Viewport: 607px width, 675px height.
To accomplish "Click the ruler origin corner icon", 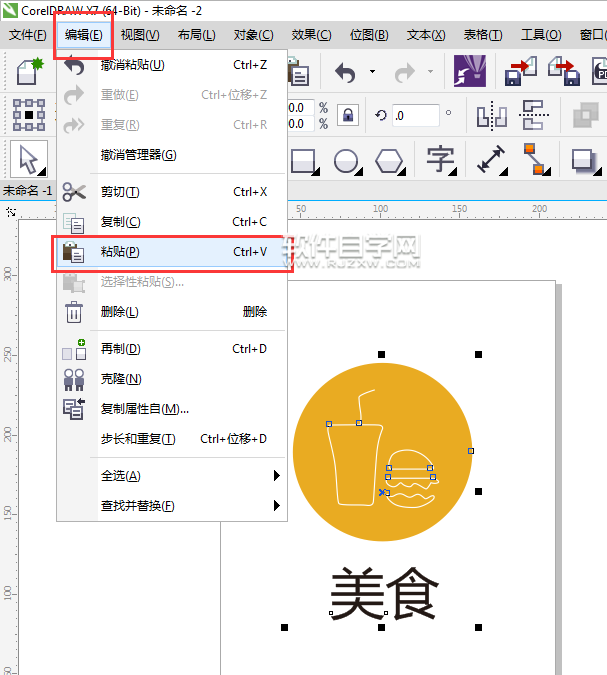I will pos(11,212).
